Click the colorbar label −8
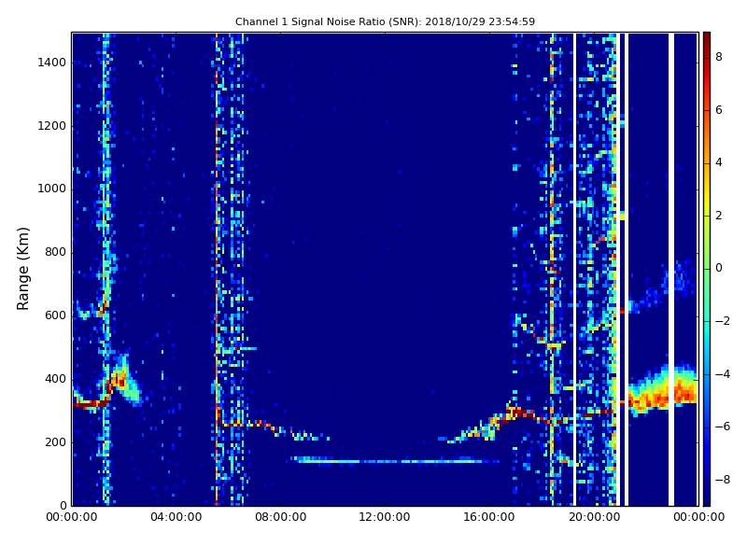 (723, 480)
